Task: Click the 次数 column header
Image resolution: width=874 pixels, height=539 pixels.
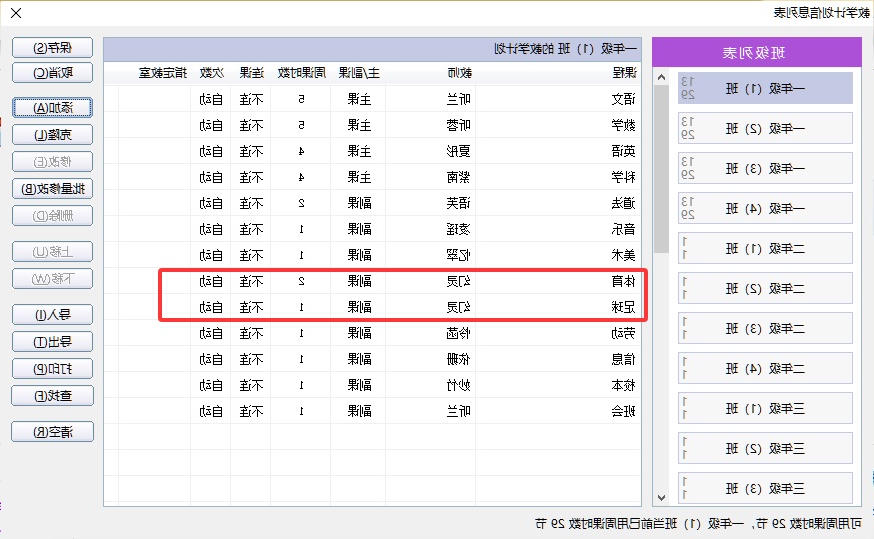Action: (211, 73)
